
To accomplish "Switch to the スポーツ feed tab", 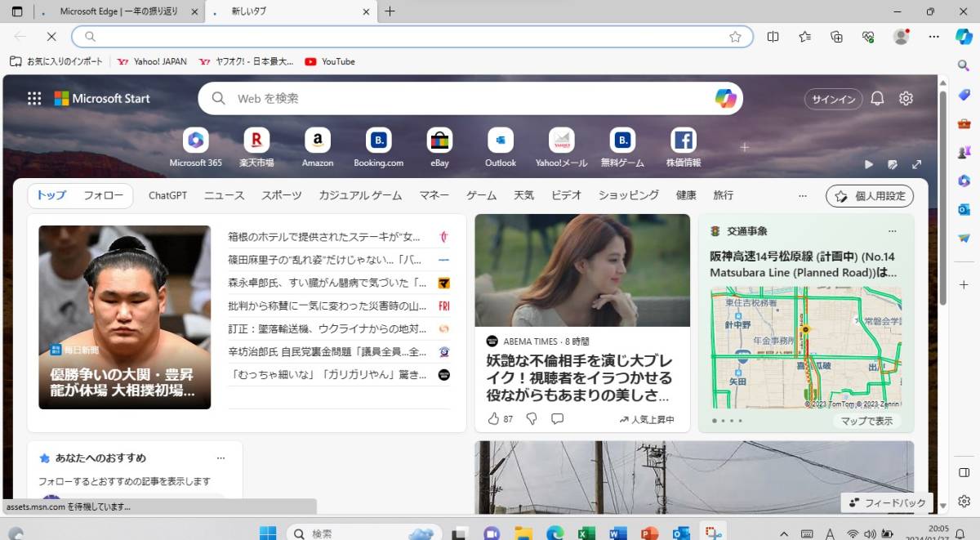I will pos(281,195).
